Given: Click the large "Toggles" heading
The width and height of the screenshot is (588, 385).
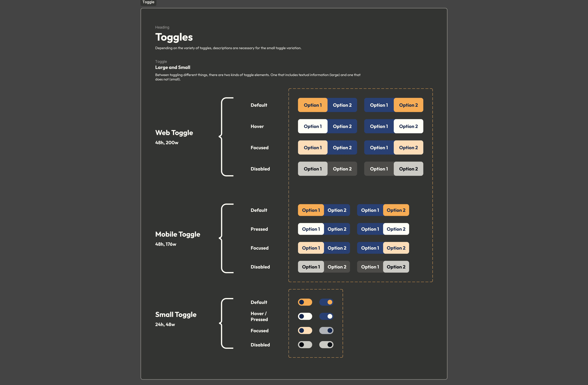Looking at the screenshot, I should tap(174, 37).
